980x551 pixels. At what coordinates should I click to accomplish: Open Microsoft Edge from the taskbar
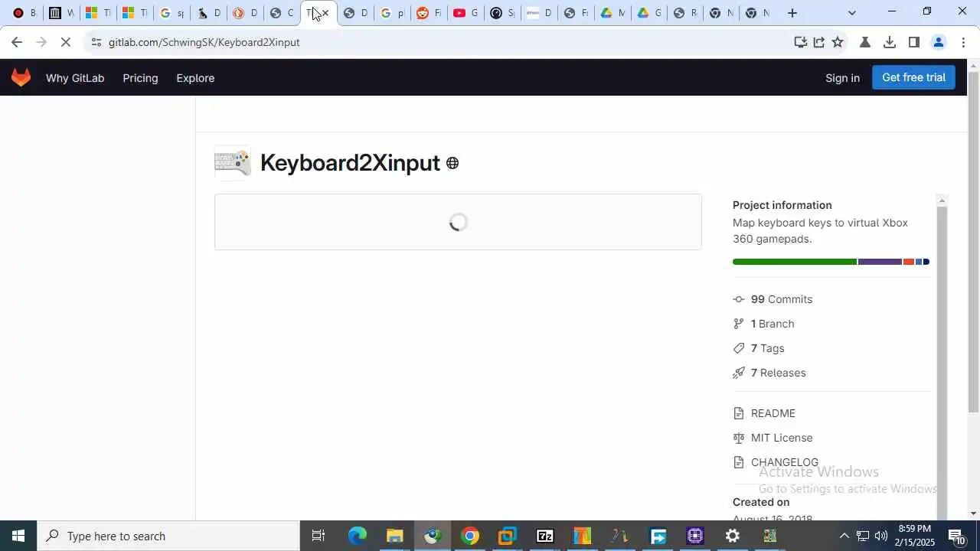pos(358,536)
